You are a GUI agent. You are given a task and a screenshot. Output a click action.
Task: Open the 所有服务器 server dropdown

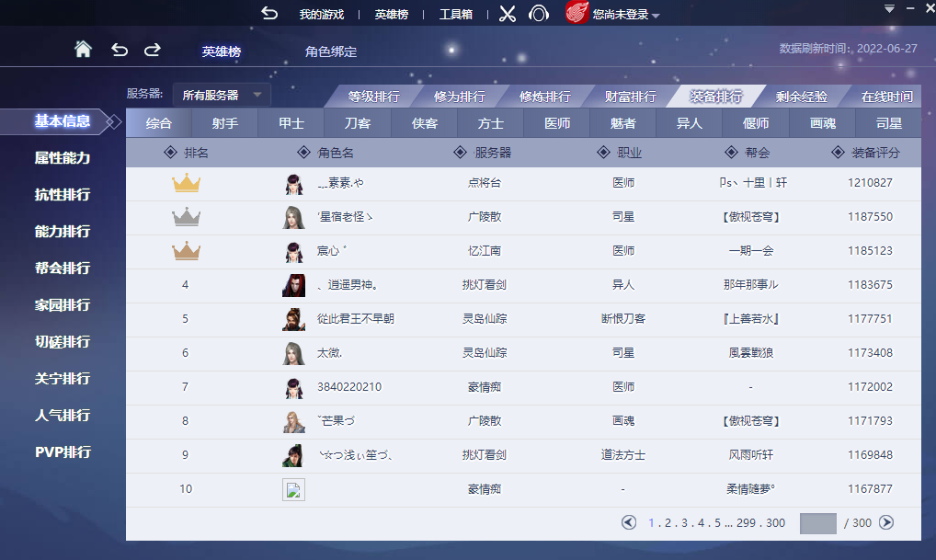[222, 95]
